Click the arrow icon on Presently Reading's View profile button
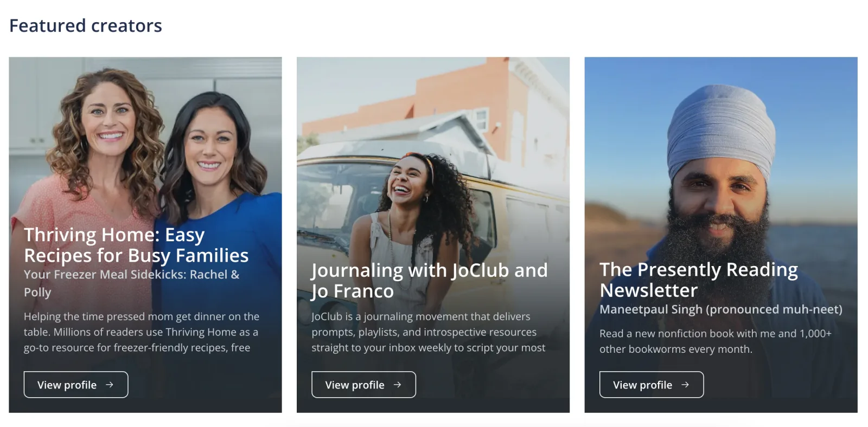 tap(685, 385)
